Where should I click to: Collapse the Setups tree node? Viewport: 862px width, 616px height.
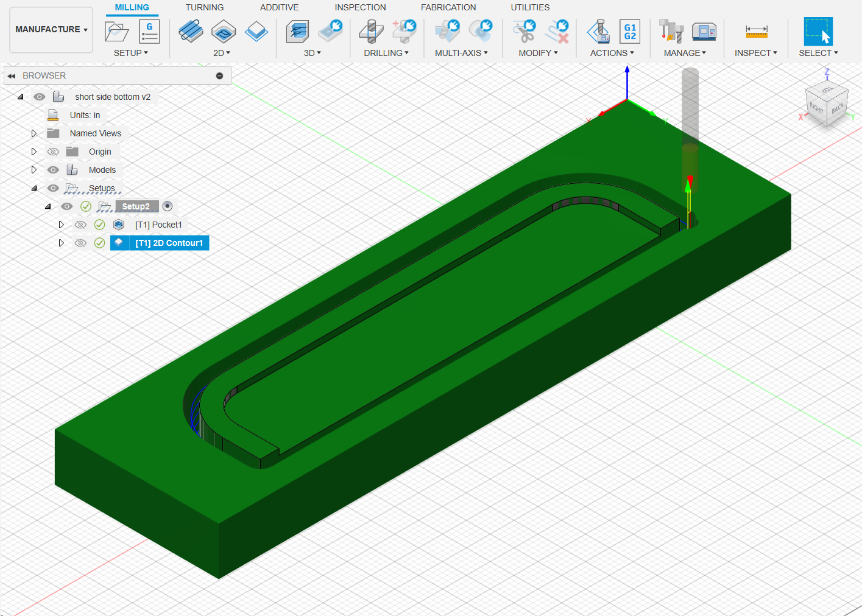34,188
